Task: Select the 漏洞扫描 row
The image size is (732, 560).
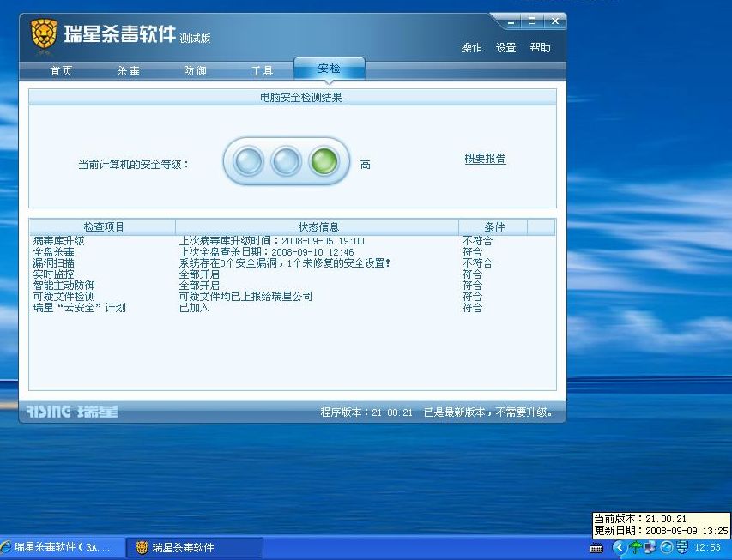Action: pyautogui.click(x=293, y=263)
